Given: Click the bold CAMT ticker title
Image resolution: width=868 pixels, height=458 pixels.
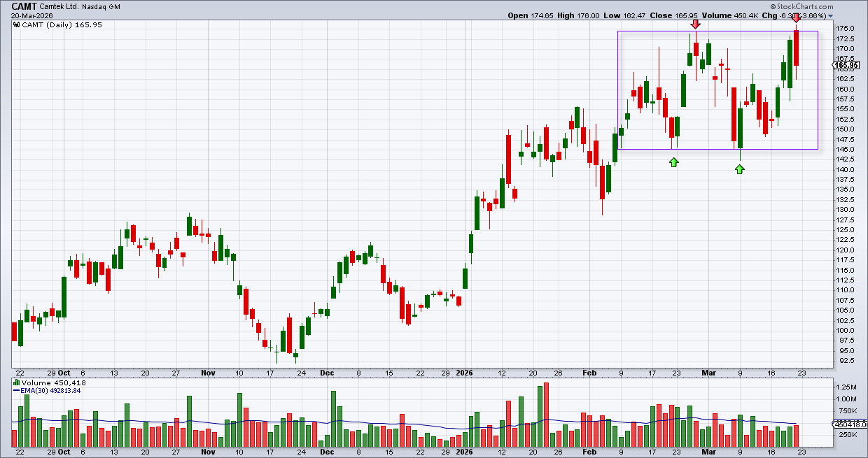Looking at the screenshot, I should click(26, 6).
